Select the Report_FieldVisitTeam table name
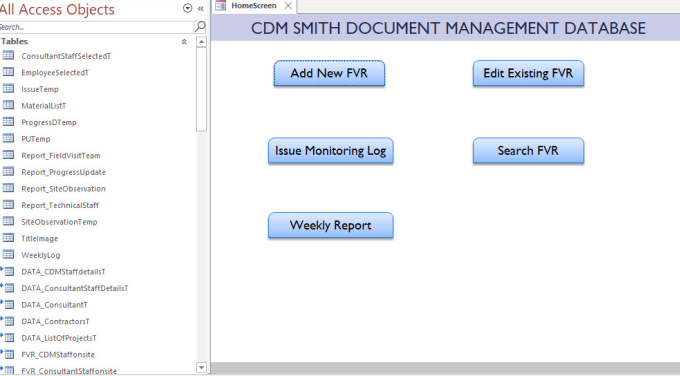 click(x=61, y=156)
